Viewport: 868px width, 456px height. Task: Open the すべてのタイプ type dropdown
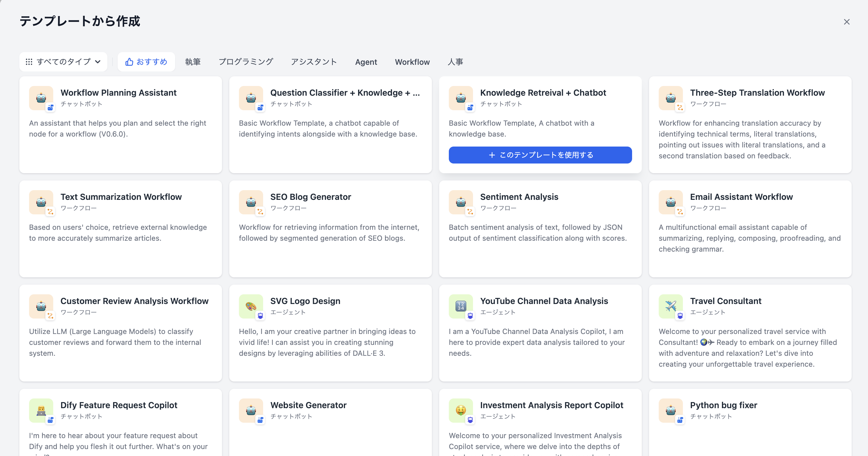tap(63, 62)
